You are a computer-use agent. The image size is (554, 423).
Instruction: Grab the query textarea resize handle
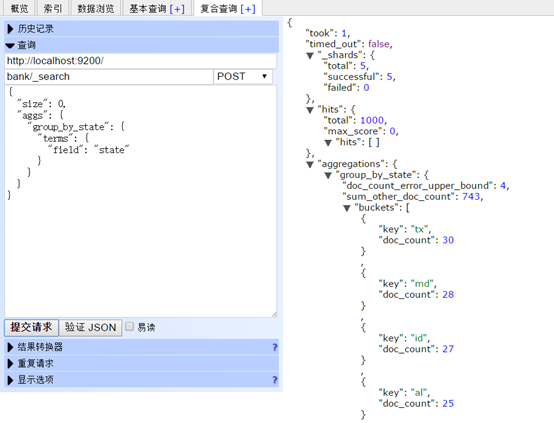coord(274,314)
